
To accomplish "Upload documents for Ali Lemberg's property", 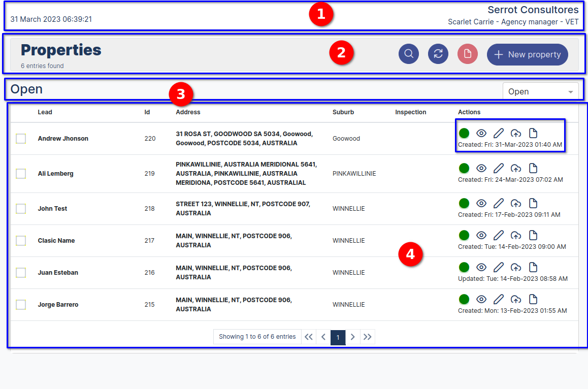I will 516,168.
